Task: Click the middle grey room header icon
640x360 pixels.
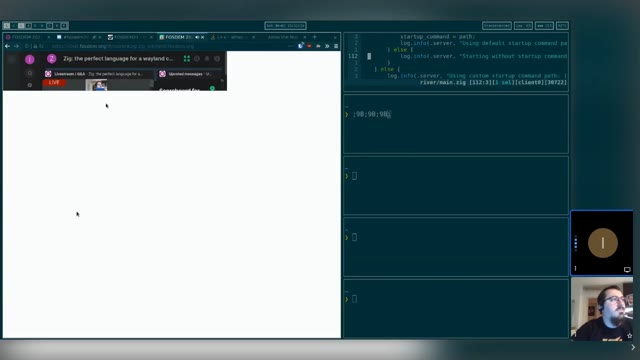Action: 207,59
